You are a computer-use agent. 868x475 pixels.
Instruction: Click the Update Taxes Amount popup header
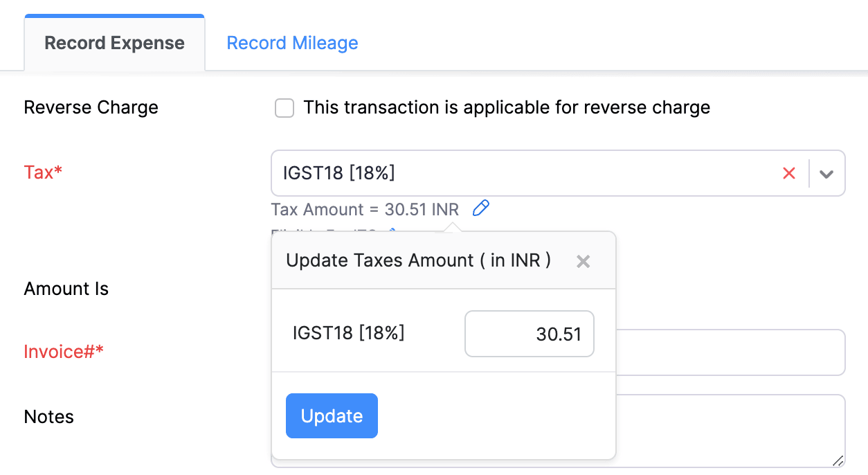tap(418, 260)
